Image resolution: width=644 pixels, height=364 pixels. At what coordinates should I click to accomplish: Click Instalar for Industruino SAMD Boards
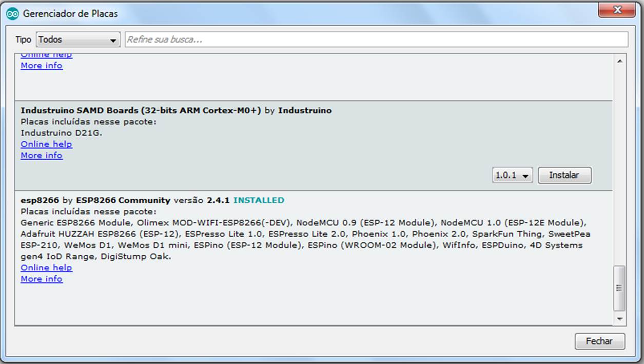pyautogui.click(x=564, y=175)
